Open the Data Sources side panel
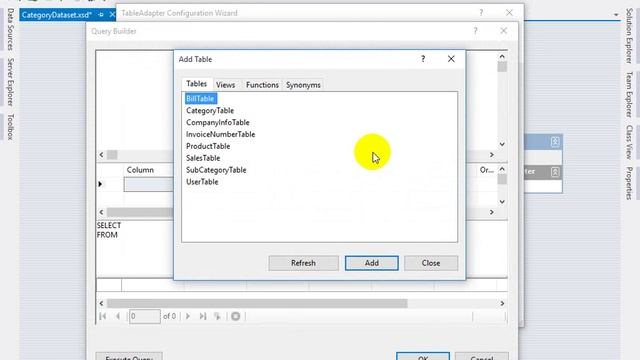The image size is (640, 360). 10,29
